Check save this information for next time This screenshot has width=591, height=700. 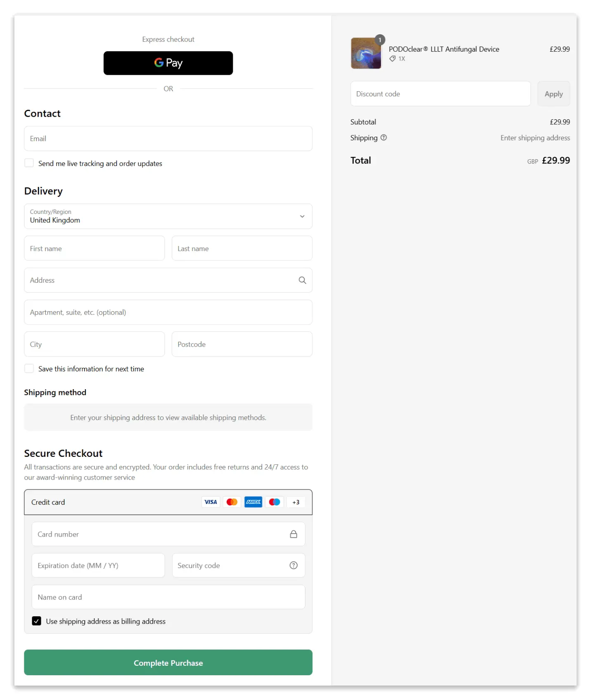pos(29,368)
